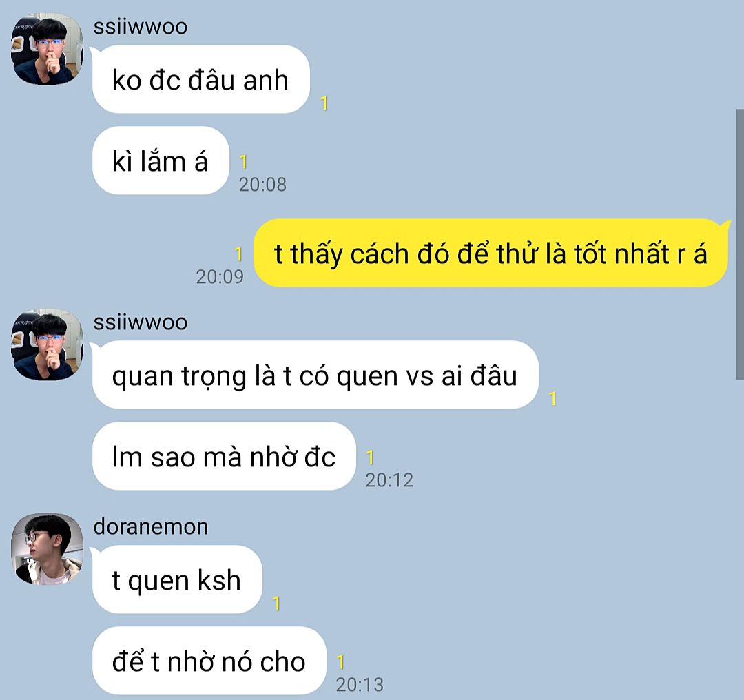
Task: Select the 't quen ksh' message bubble
Action: click(177, 579)
